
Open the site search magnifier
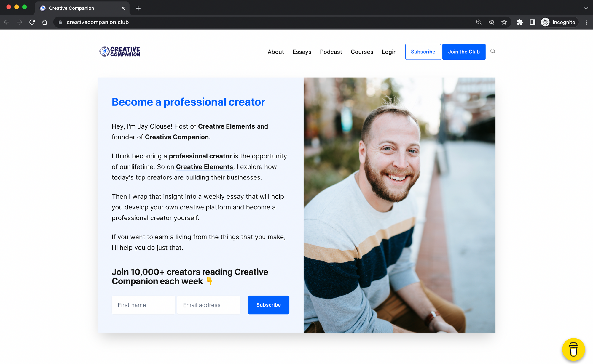493,52
